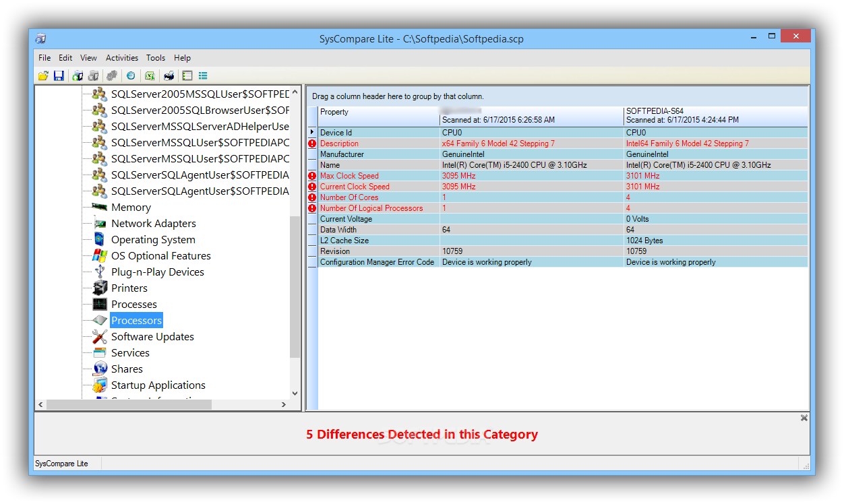Click the Current Voltage property cell

pyautogui.click(x=379, y=219)
